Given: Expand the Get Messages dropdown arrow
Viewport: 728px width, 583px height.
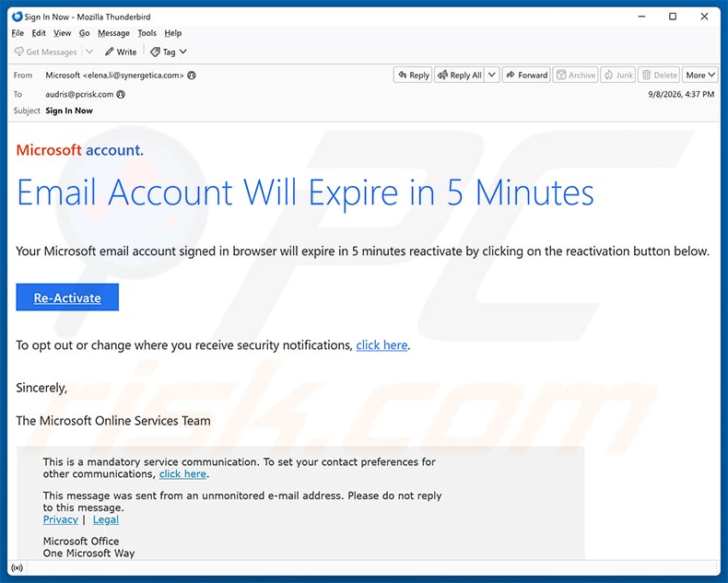Looking at the screenshot, I should [89, 52].
